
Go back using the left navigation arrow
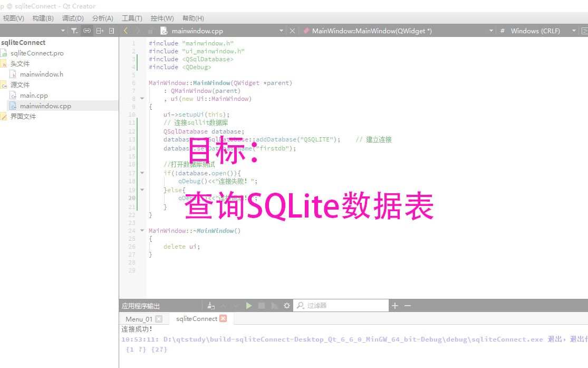click(126, 31)
